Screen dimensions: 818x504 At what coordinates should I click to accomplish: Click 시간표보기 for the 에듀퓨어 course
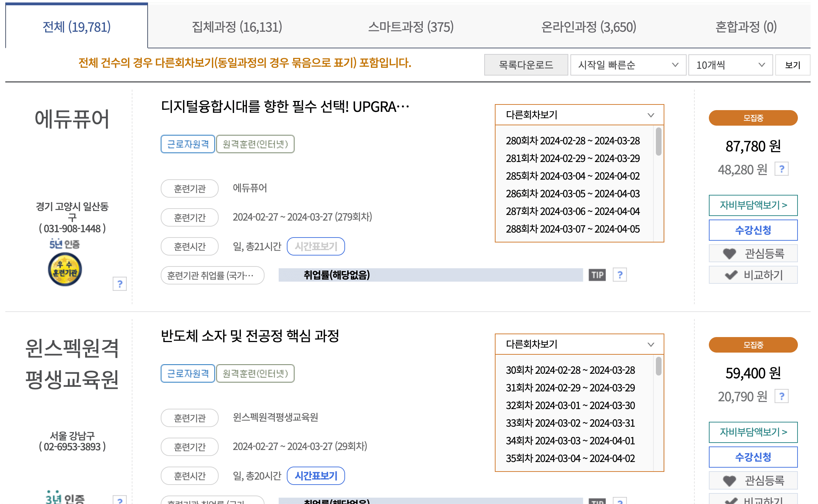tap(316, 246)
